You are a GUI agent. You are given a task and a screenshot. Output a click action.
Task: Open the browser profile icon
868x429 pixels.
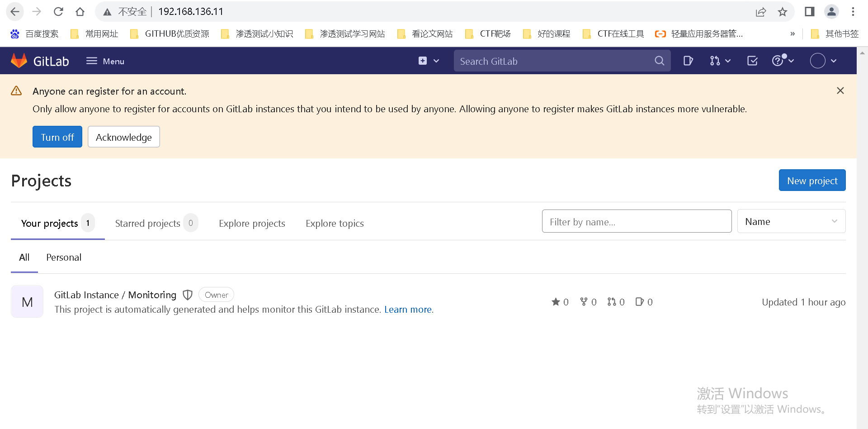831,12
